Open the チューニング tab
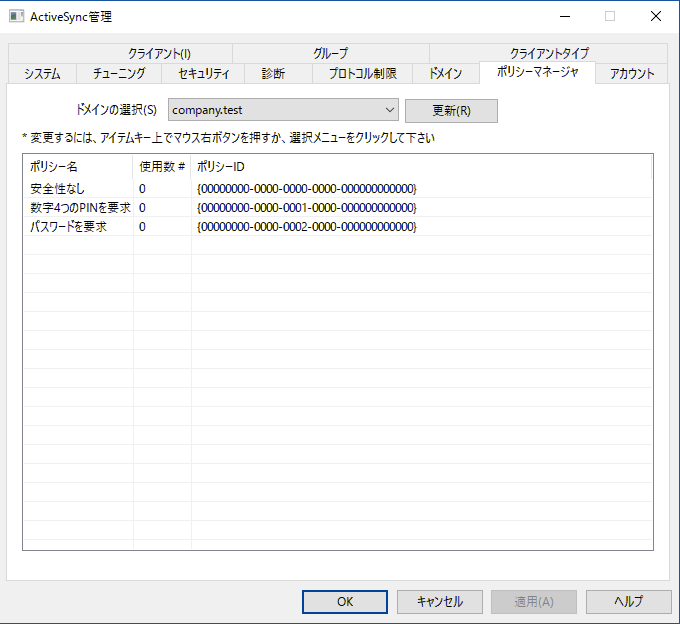Image resolution: width=680 pixels, height=624 pixels. 119,73
